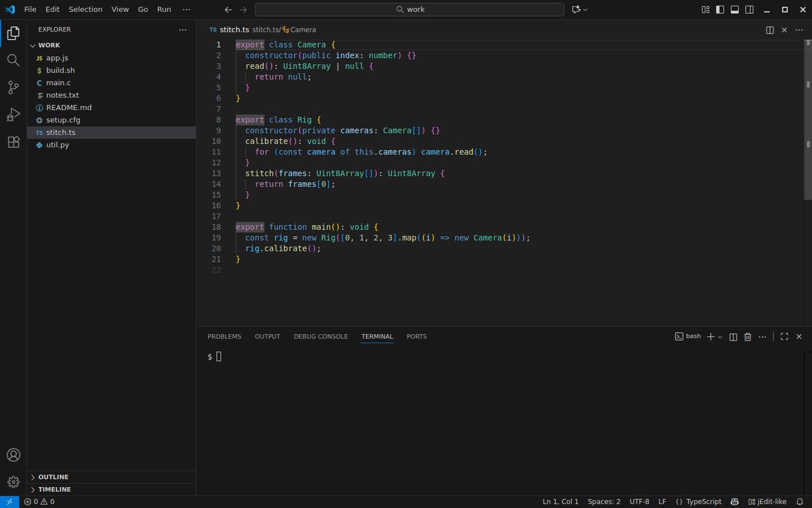Expand the Timeline section
This screenshot has height=508, width=812.
111,490
